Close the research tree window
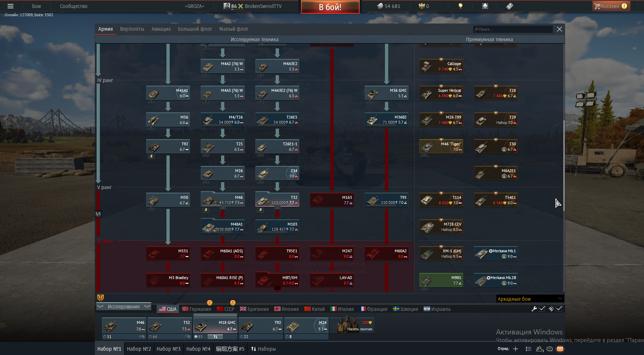 (559, 29)
